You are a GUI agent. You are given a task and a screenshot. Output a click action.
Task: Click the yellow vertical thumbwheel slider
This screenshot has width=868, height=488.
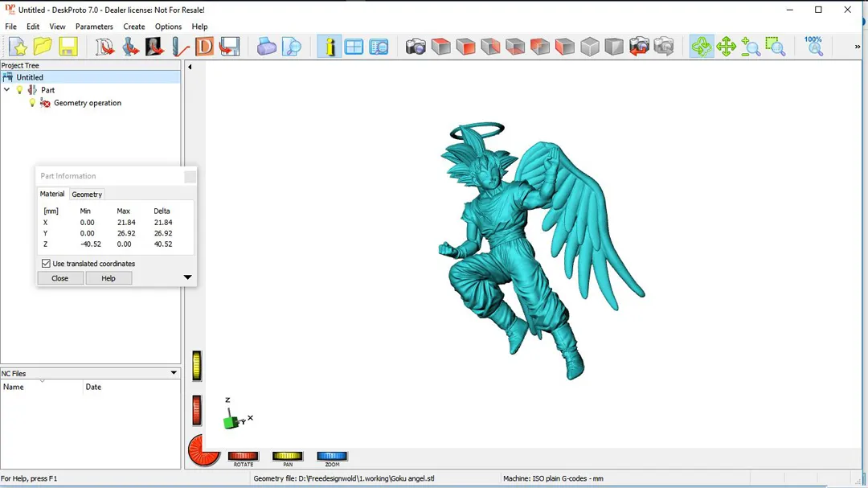coord(197,366)
